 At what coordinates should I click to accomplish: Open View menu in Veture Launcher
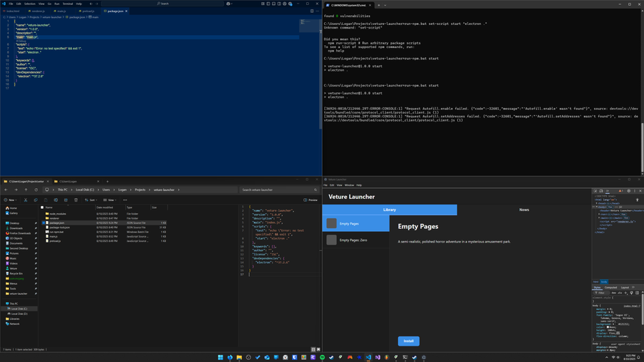pyautogui.click(x=339, y=185)
